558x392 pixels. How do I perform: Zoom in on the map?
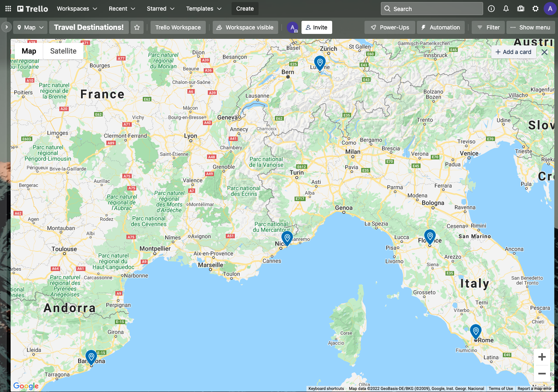point(542,357)
